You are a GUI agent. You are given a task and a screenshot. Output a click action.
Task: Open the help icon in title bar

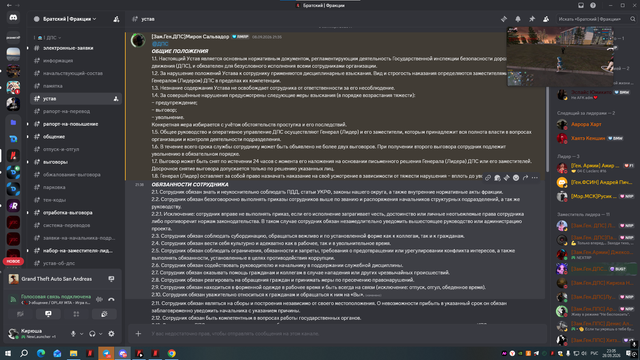(x=593, y=5)
